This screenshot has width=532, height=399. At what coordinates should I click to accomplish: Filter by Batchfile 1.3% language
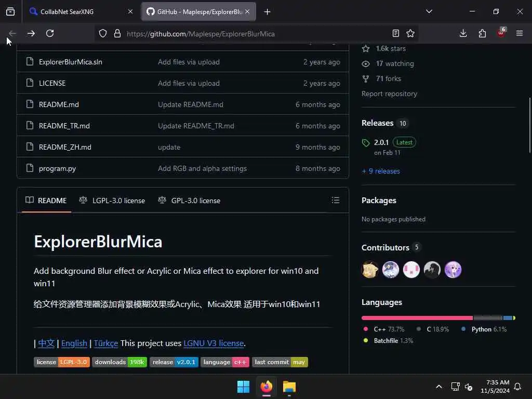tap(388, 341)
